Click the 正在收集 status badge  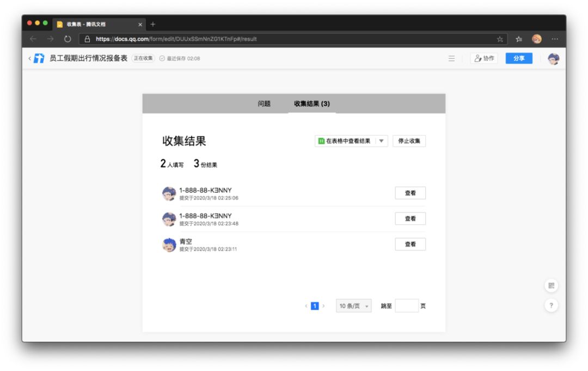point(143,58)
